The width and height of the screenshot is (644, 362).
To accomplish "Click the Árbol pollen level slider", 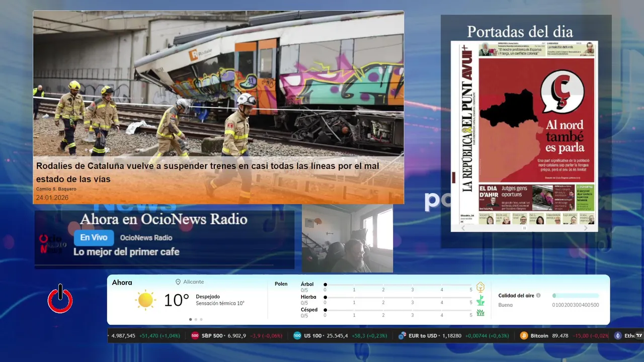I will [x=398, y=285].
